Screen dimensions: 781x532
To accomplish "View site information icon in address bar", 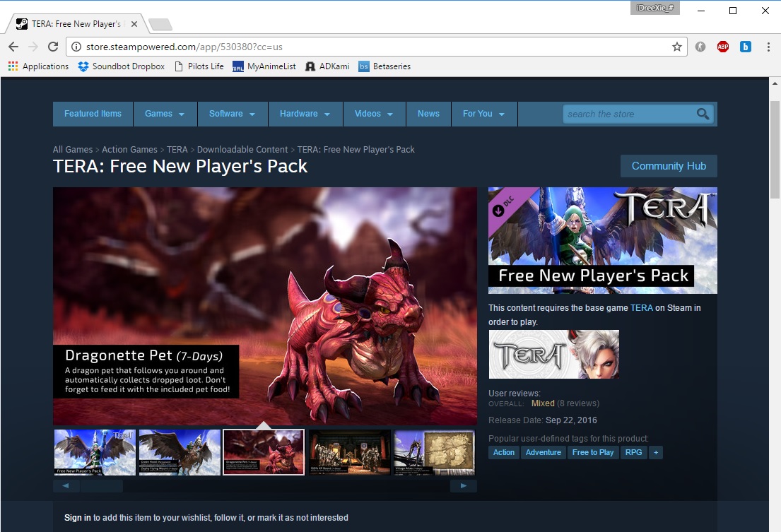I will point(76,47).
